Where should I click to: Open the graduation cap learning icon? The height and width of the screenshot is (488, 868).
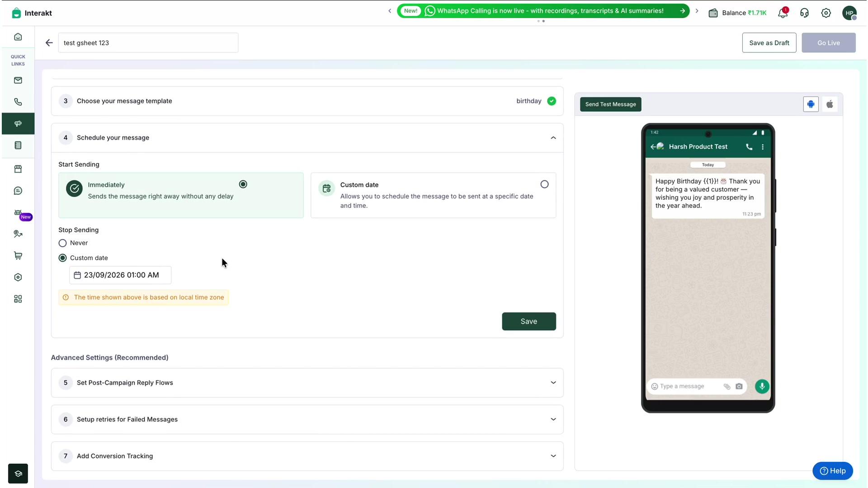18,474
